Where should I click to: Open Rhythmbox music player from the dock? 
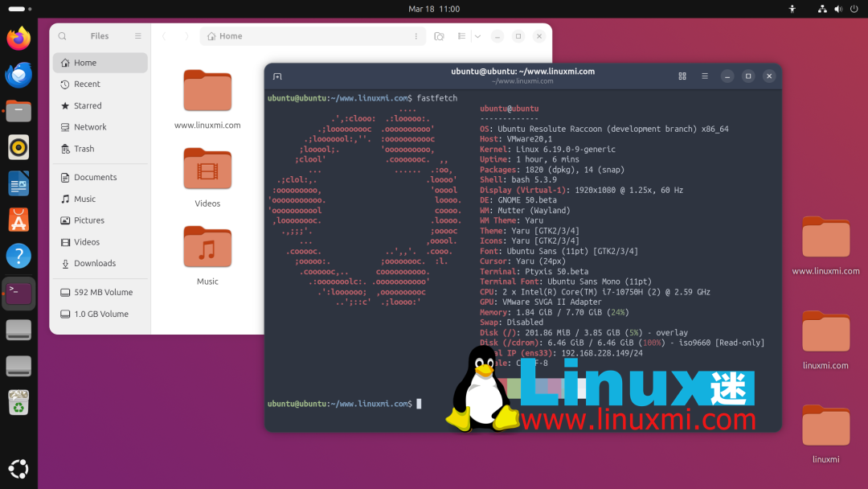click(x=18, y=147)
